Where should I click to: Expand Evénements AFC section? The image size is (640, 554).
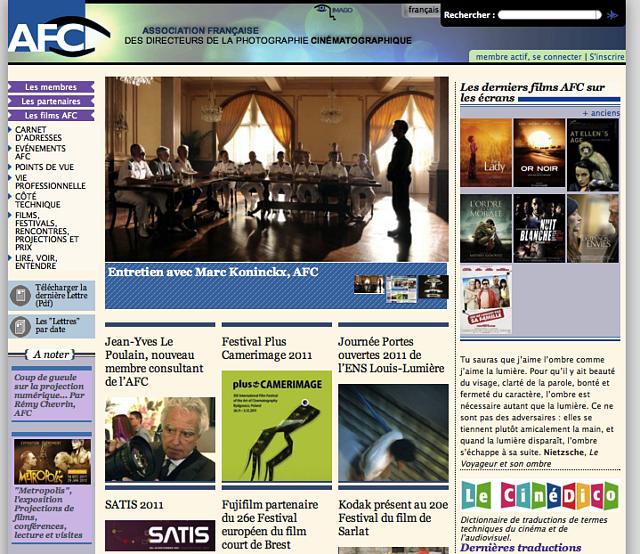(x=40, y=152)
